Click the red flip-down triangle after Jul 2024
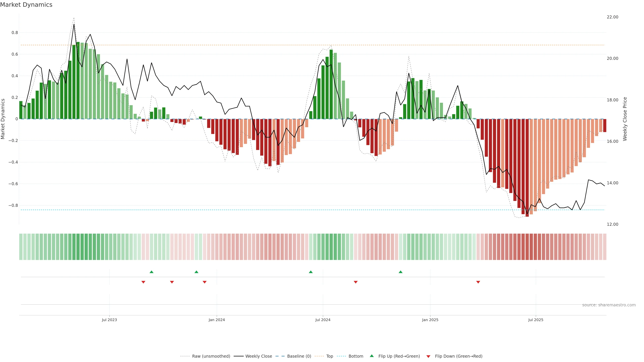 (356, 282)
